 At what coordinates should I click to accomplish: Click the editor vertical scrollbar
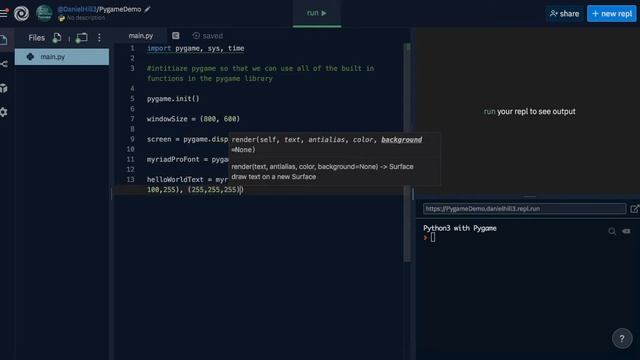pyautogui.click(x=407, y=152)
